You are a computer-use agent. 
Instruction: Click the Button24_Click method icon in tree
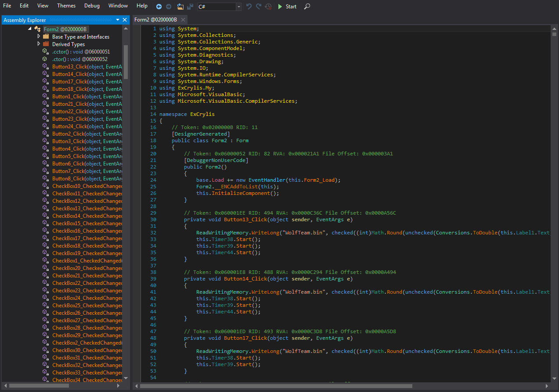pos(45,126)
